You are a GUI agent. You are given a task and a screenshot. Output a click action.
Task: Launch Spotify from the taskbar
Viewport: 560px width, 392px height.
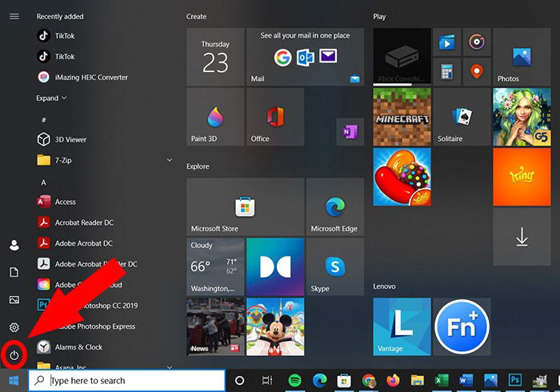(294, 381)
